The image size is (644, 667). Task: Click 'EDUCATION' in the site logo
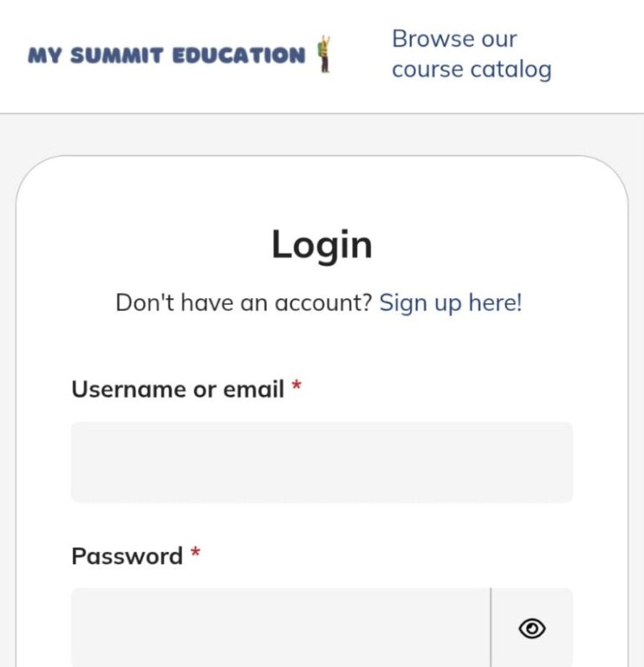pyautogui.click(x=239, y=55)
